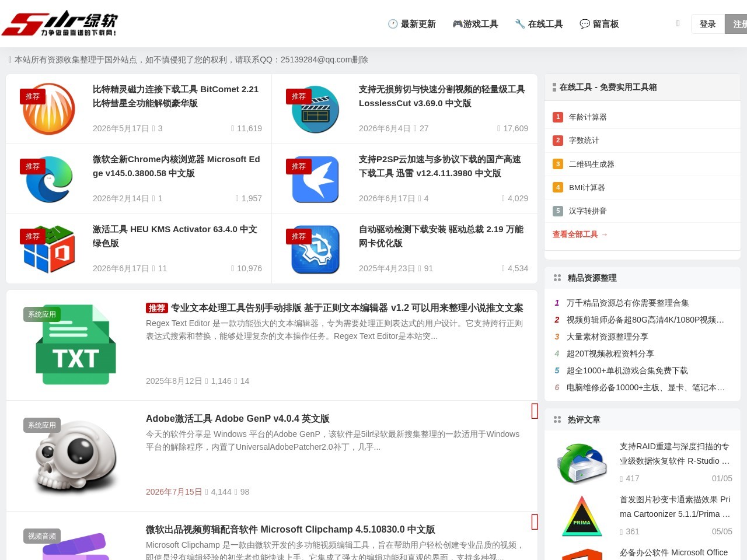Open the 留言板 menu item
747x560 pixels.
[599, 24]
